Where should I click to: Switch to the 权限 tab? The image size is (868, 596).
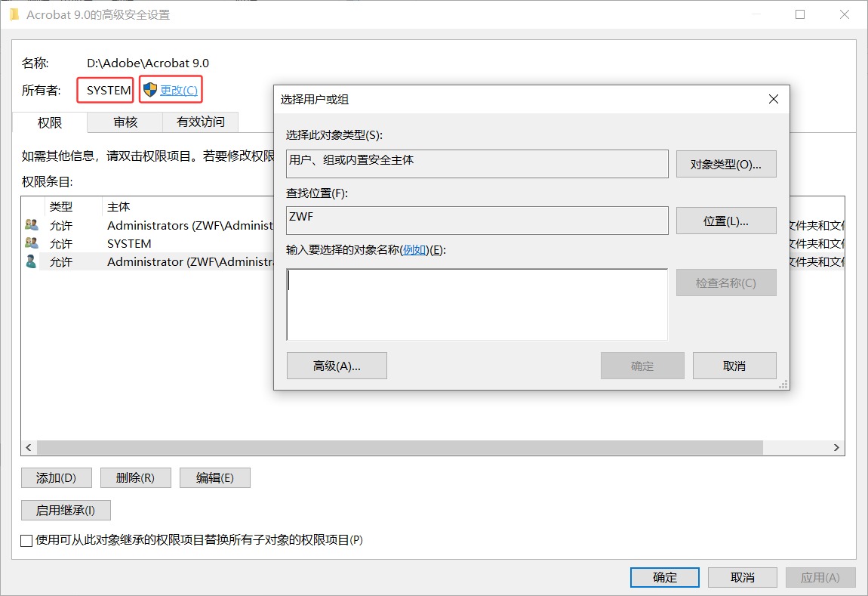[50, 122]
